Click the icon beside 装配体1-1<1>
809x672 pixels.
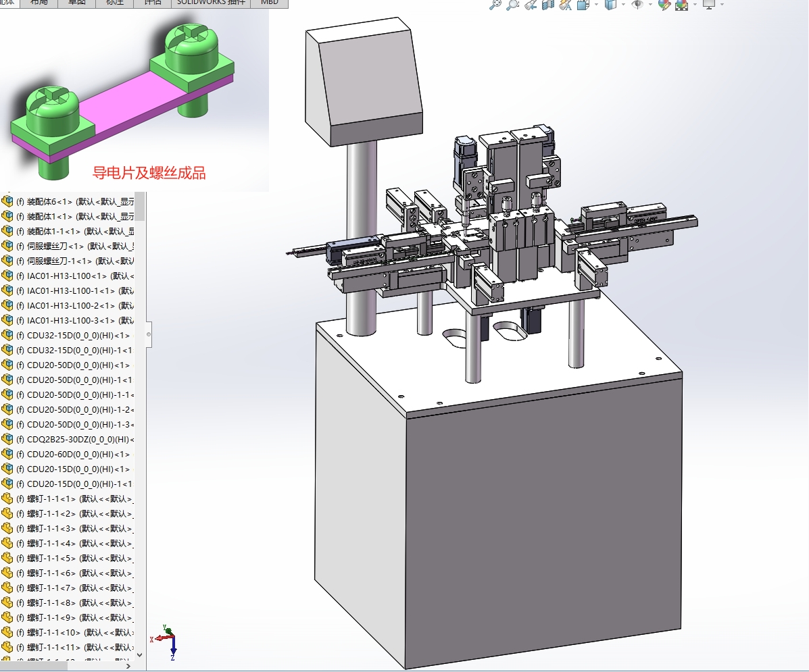pos(7,231)
